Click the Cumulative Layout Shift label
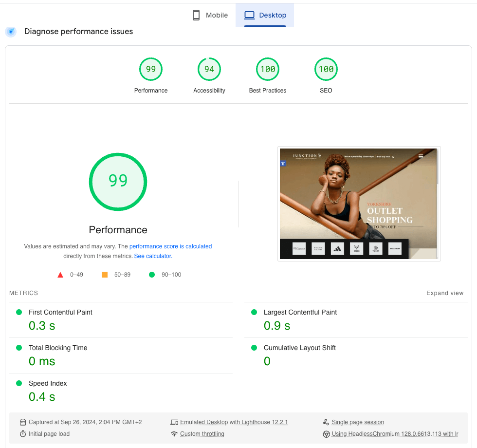This screenshot has width=477, height=448. [300, 348]
